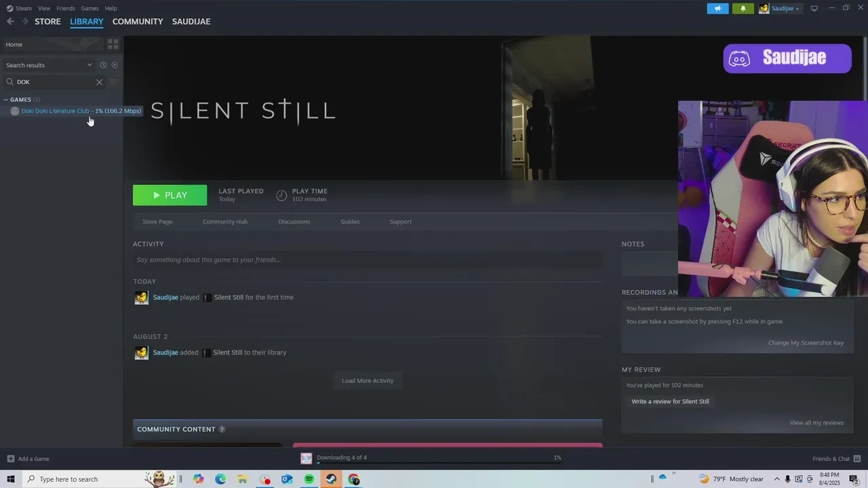Viewport: 868px width, 488px height.
Task: Click the green PLAY button
Action: (x=170, y=195)
